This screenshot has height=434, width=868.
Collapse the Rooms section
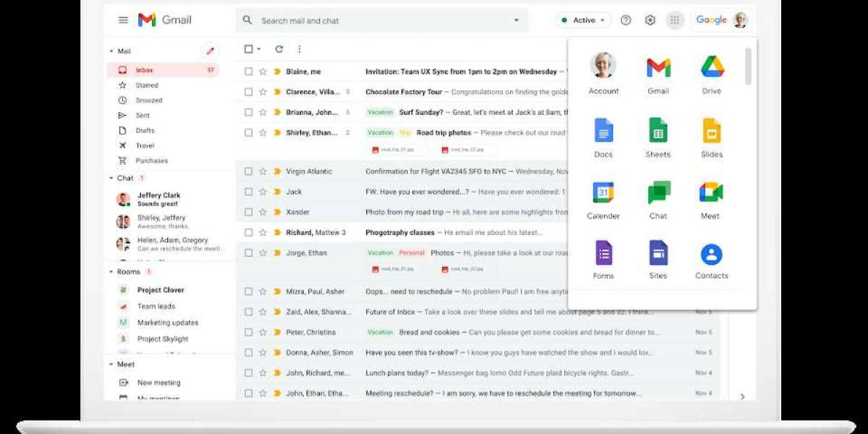111,272
